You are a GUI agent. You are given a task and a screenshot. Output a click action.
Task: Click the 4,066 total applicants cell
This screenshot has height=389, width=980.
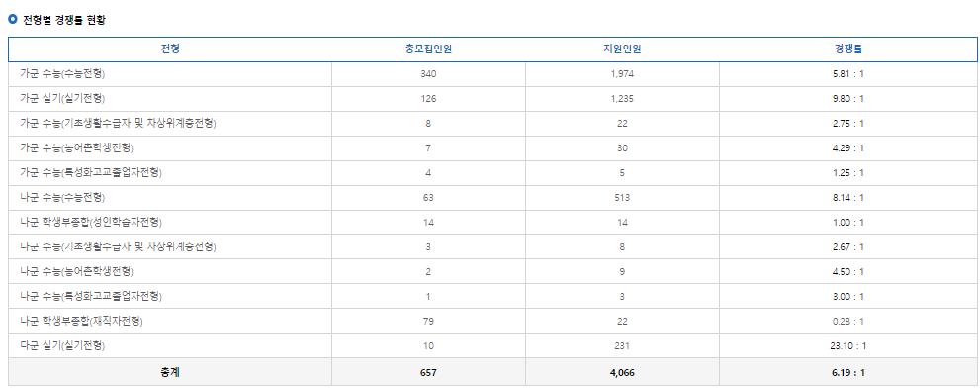(622, 373)
